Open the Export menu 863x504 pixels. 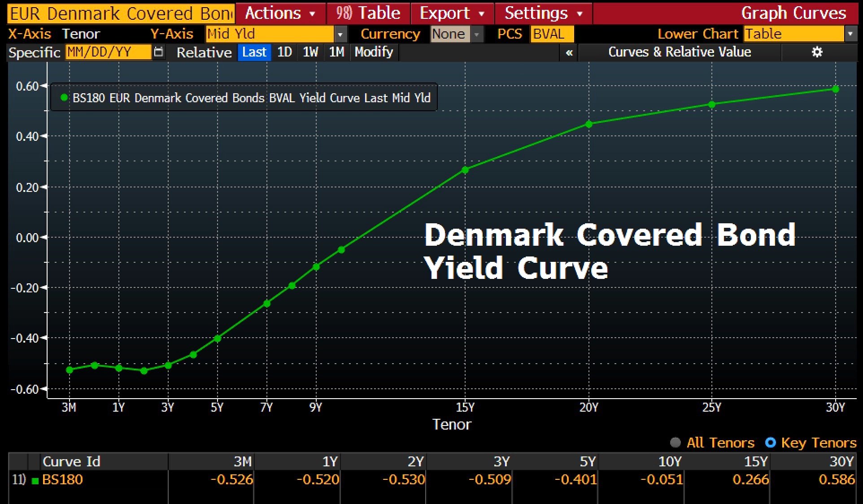coord(451,13)
